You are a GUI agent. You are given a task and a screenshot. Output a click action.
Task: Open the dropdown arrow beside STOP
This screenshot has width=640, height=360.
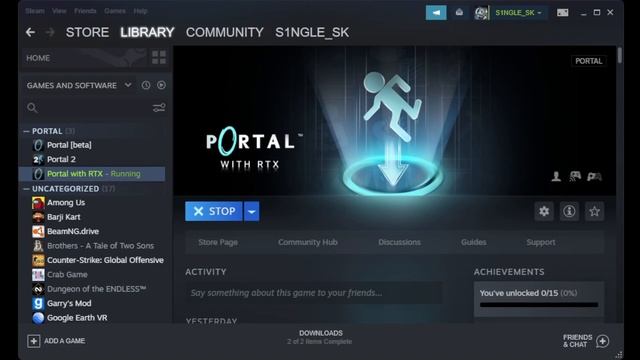click(x=251, y=211)
